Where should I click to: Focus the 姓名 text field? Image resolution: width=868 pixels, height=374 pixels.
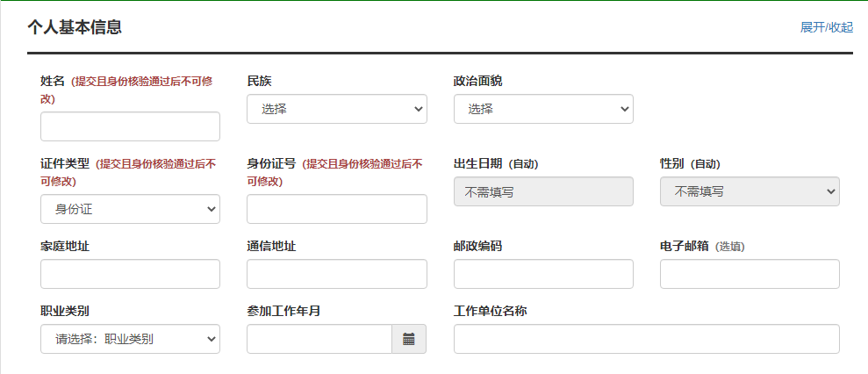pyautogui.click(x=130, y=126)
